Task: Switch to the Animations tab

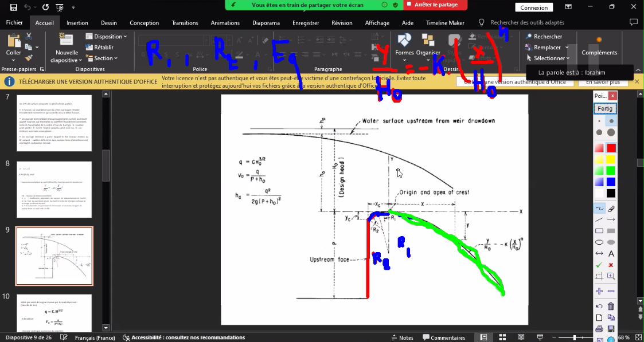Action: (225, 22)
